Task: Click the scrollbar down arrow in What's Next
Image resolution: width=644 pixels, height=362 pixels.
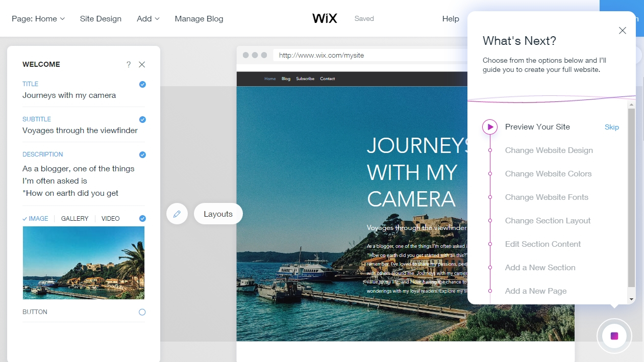Action: click(632, 299)
